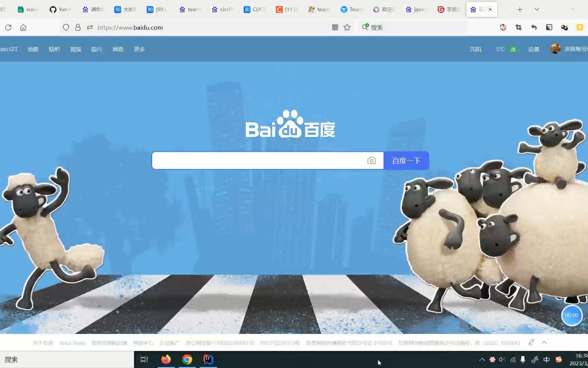Click the volume speaker tray icon
The width and height of the screenshot is (588, 368).
(x=502, y=359)
